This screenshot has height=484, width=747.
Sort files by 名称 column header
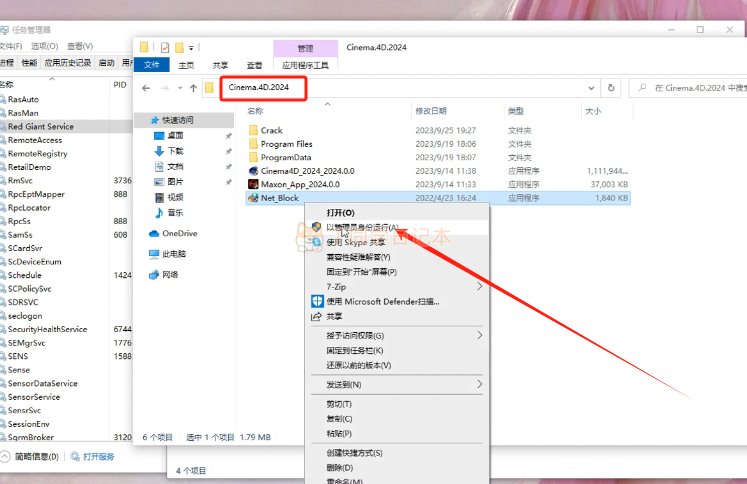(x=255, y=111)
